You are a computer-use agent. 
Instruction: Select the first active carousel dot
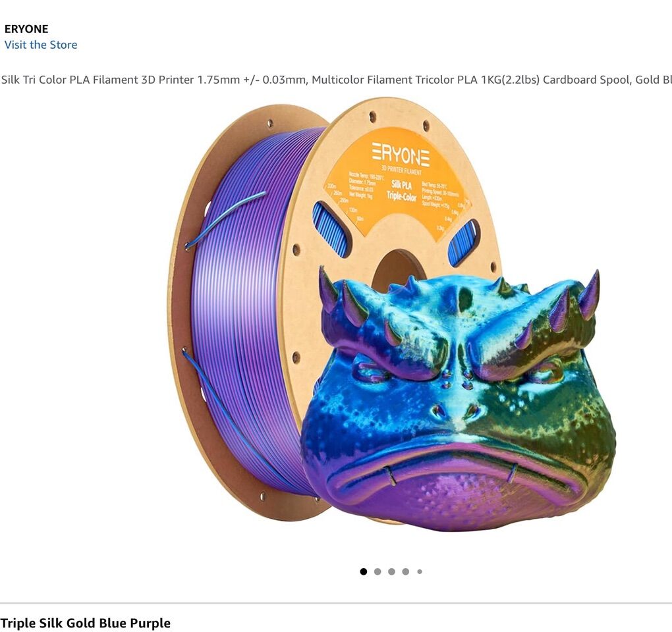(364, 571)
